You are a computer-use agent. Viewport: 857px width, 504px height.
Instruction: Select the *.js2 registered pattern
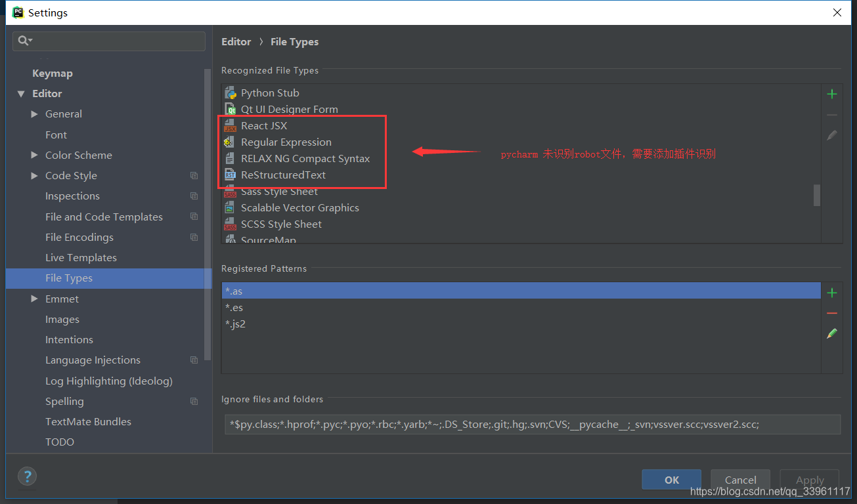pos(521,324)
